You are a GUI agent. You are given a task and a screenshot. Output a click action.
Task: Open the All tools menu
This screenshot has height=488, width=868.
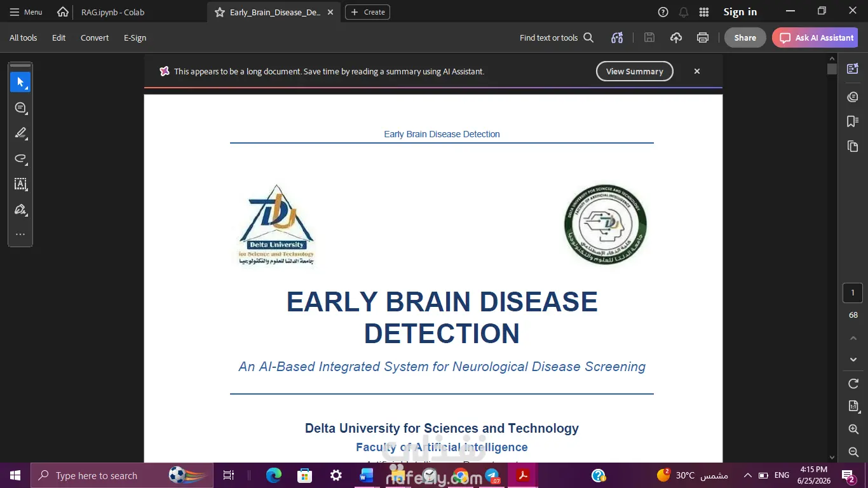pyautogui.click(x=24, y=37)
